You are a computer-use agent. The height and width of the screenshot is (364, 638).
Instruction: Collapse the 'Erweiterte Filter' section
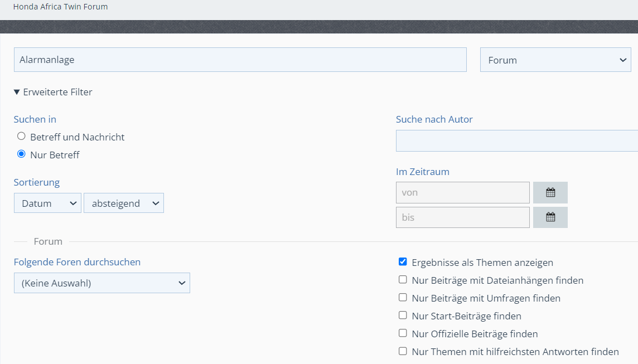click(53, 92)
